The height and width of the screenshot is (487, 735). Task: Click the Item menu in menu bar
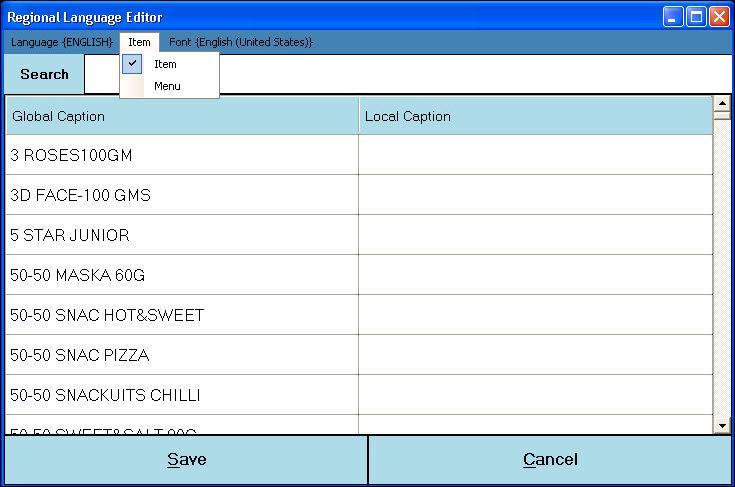[x=139, y=42]
